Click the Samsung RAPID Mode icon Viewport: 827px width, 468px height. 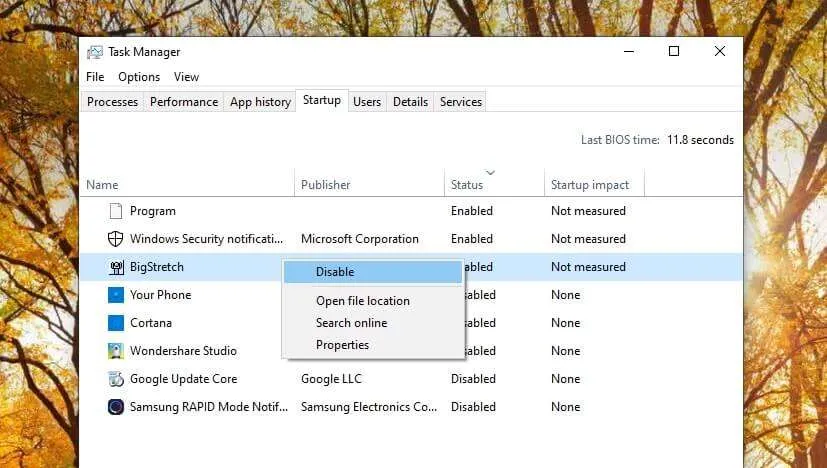click(x=116, y=407)
